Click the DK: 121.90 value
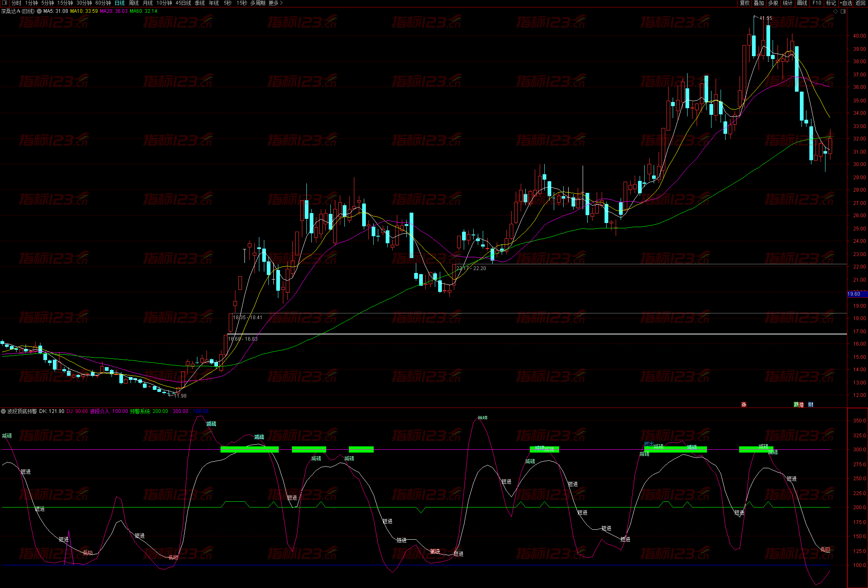 52,411
